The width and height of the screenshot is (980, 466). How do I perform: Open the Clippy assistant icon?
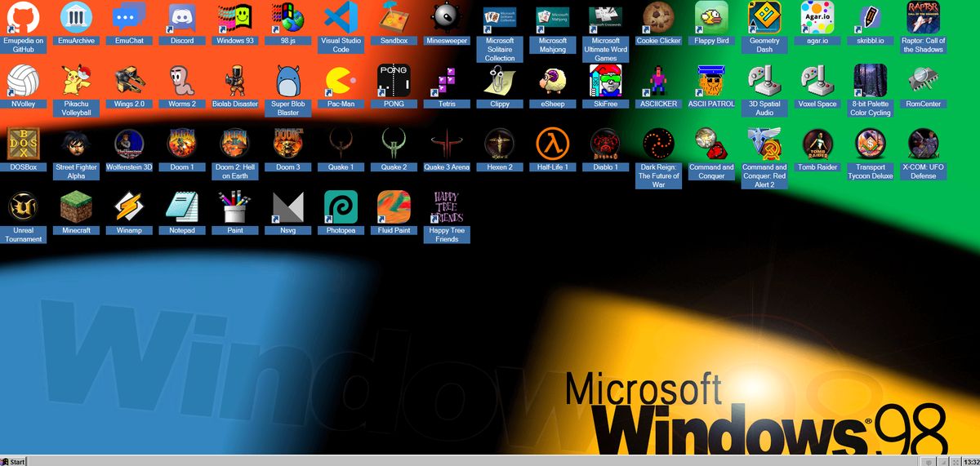tap(500, 81)
